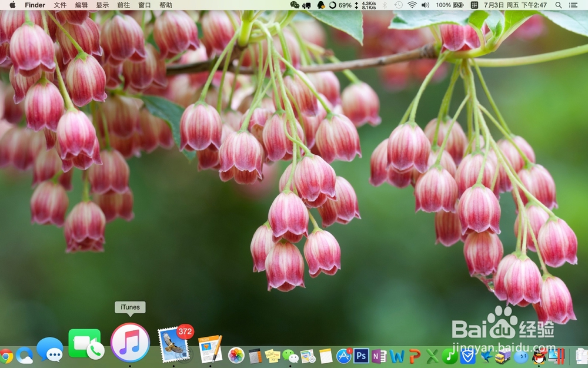The height and width of the screenshot is (368, 588).
Task: Click the truck icon in menu bar
Action: point(306,5)
